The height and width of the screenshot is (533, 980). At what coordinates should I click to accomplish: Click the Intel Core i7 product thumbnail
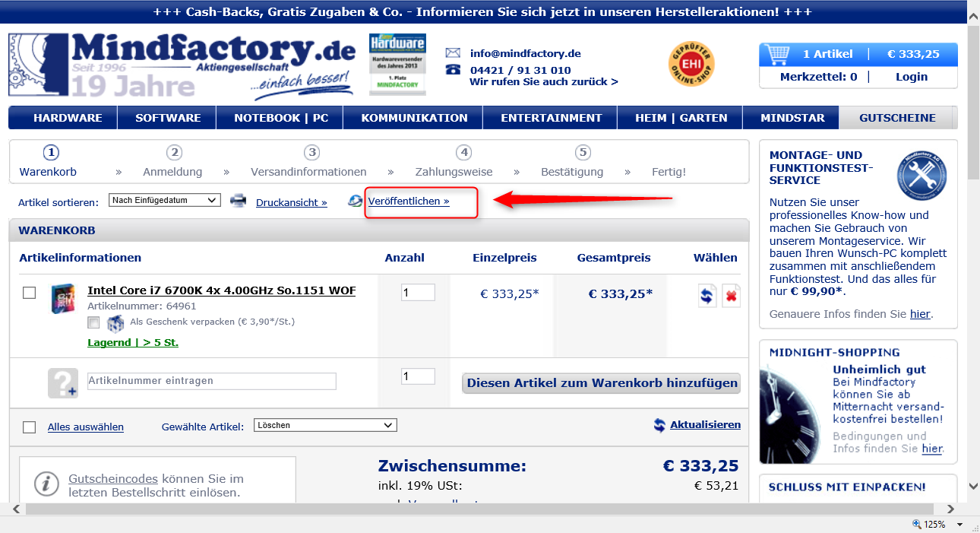(62, 299)
